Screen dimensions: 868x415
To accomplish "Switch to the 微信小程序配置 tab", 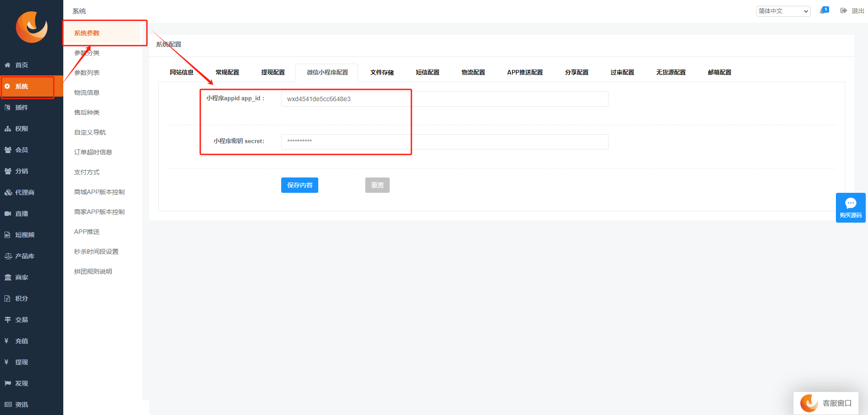I will coord(327,72).
